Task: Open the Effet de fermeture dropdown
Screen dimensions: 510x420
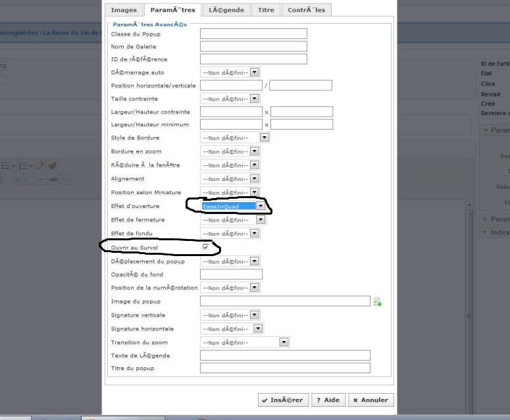Action: 255,220
